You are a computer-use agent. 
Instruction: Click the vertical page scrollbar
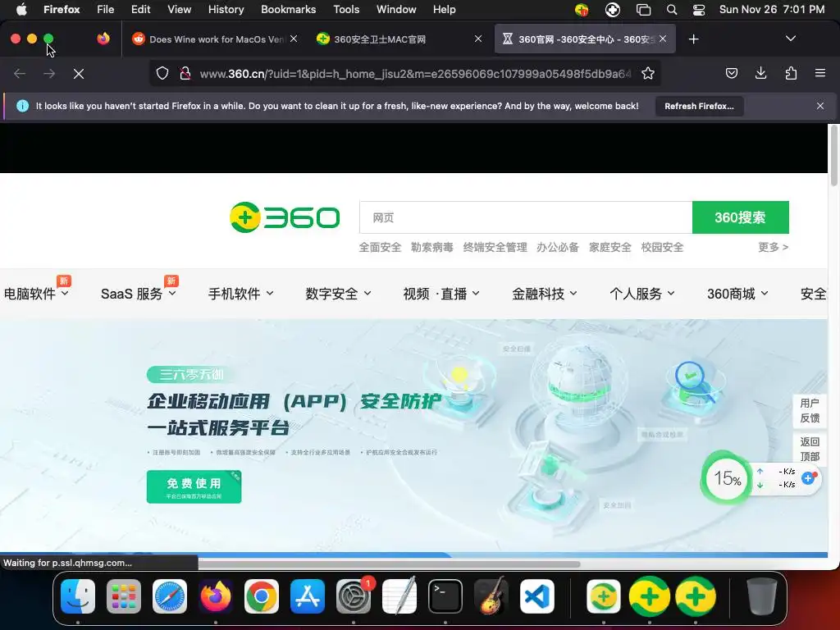coord(833,155)
